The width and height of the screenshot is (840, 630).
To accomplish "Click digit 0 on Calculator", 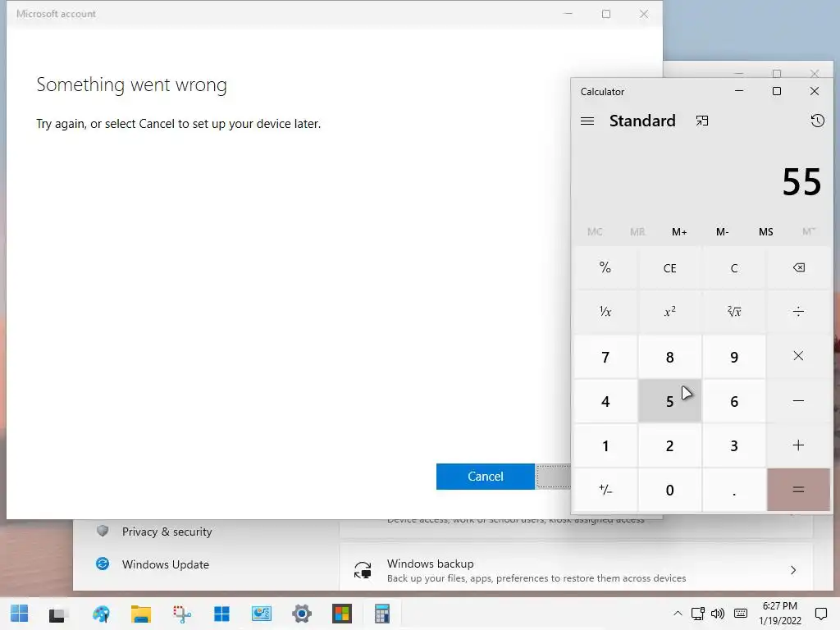I will [669, 491].
